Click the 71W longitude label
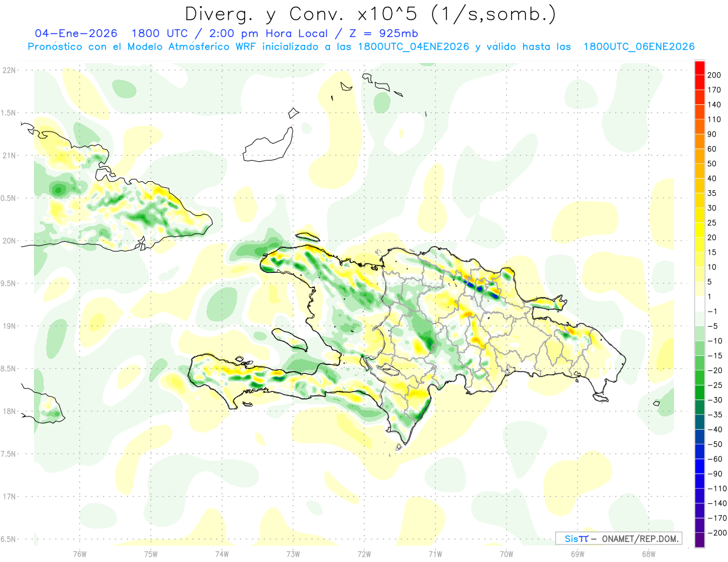The height and width of the screenshot is (562, 728). point(435,554)
